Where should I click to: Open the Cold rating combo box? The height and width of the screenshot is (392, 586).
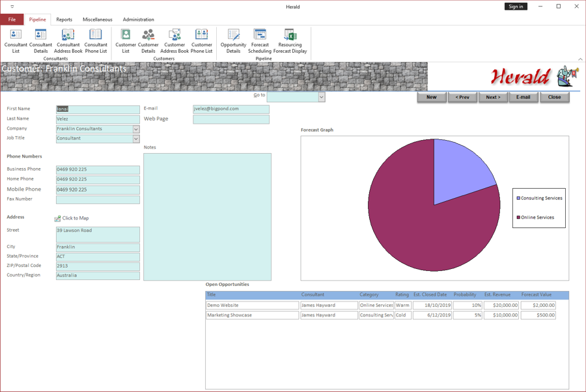(403, 315)
